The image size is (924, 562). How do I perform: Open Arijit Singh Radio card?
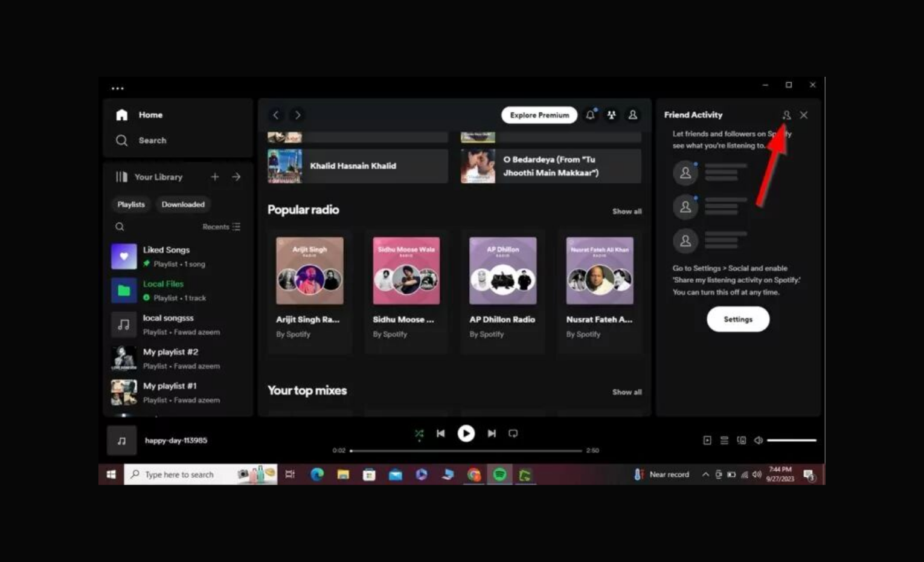[310, 291]
